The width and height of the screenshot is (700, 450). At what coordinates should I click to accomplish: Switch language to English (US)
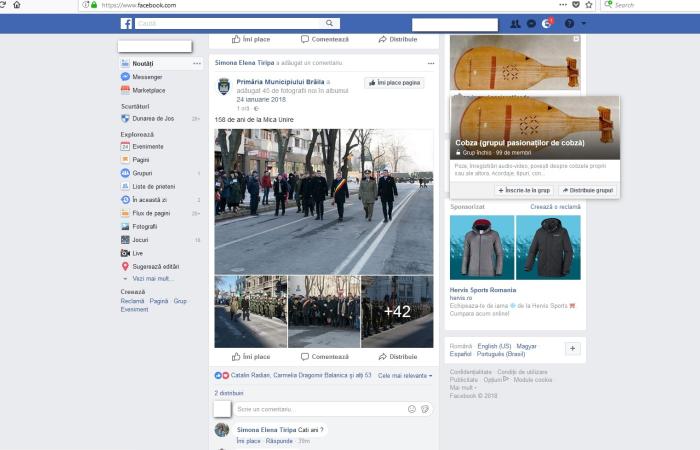pyautogui.click(x=493, y=346)
